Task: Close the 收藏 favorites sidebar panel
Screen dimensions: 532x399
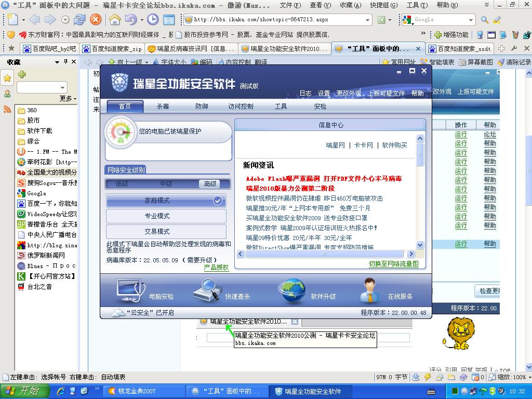Action: pyautogui.click(x=74, y=62)
